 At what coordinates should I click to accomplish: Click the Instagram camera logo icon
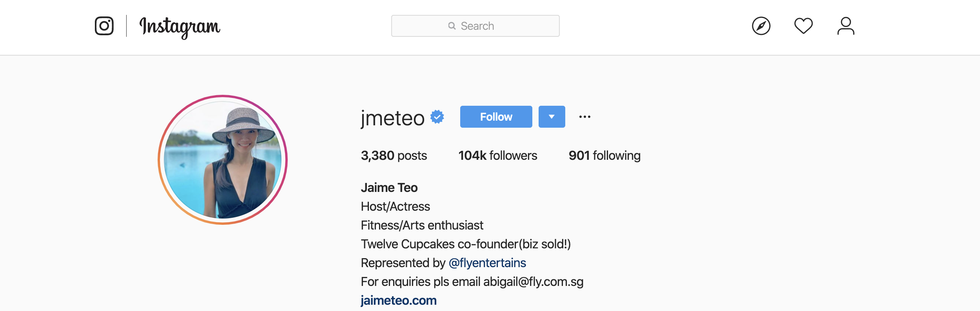104,26
